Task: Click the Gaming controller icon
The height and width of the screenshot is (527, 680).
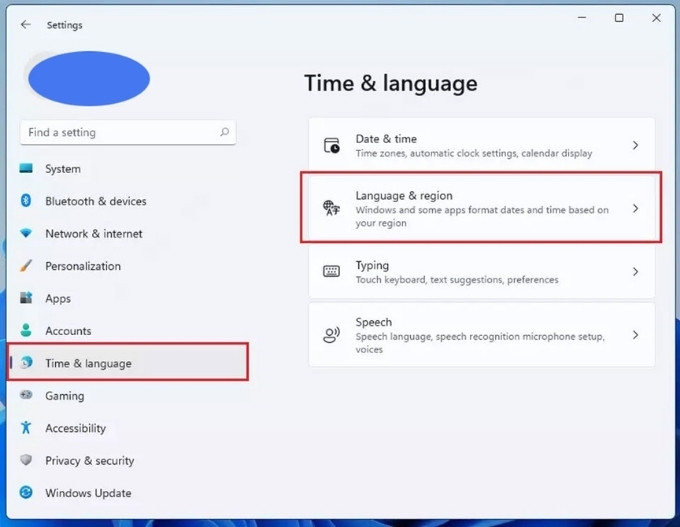Action: 26,396
